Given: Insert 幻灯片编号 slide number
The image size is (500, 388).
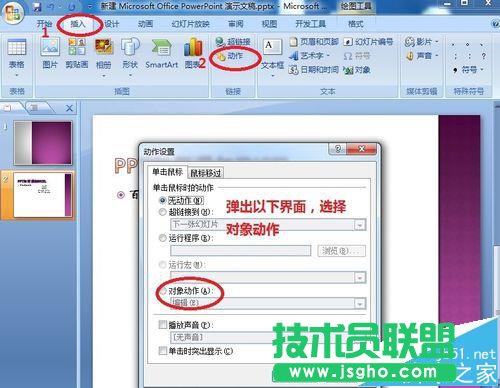Looking at the screenshot, I should (369, 42).
